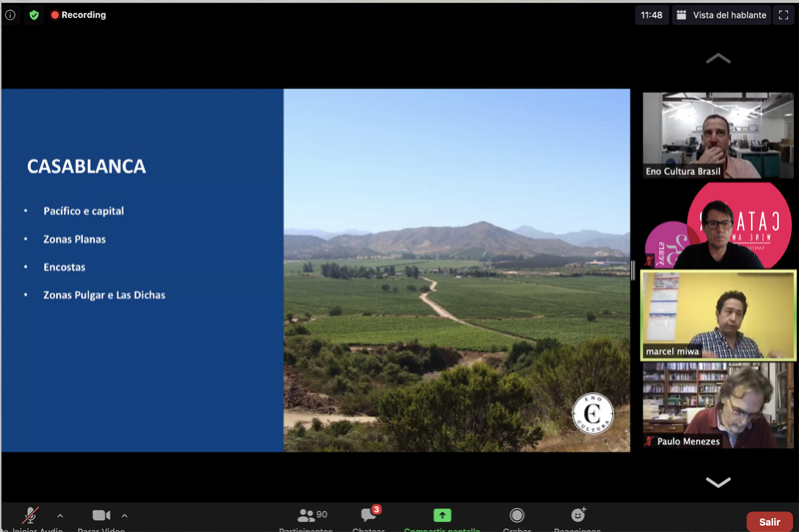
Task: Select Eno Cultura Brasil video thumbnail
Action: pyautogui.click(x=718, y=136)
